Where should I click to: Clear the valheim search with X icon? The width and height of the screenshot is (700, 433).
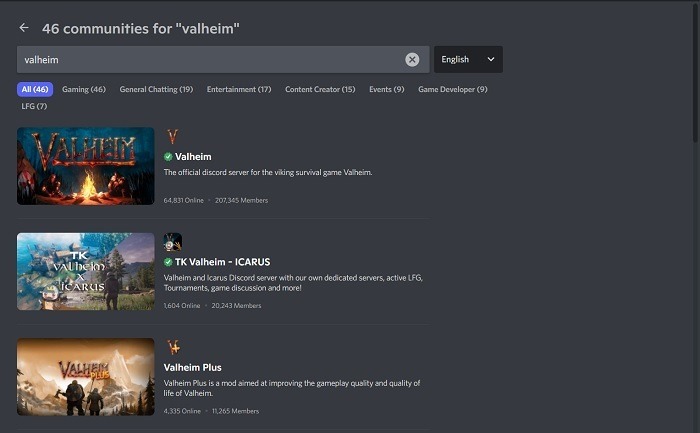412,59
